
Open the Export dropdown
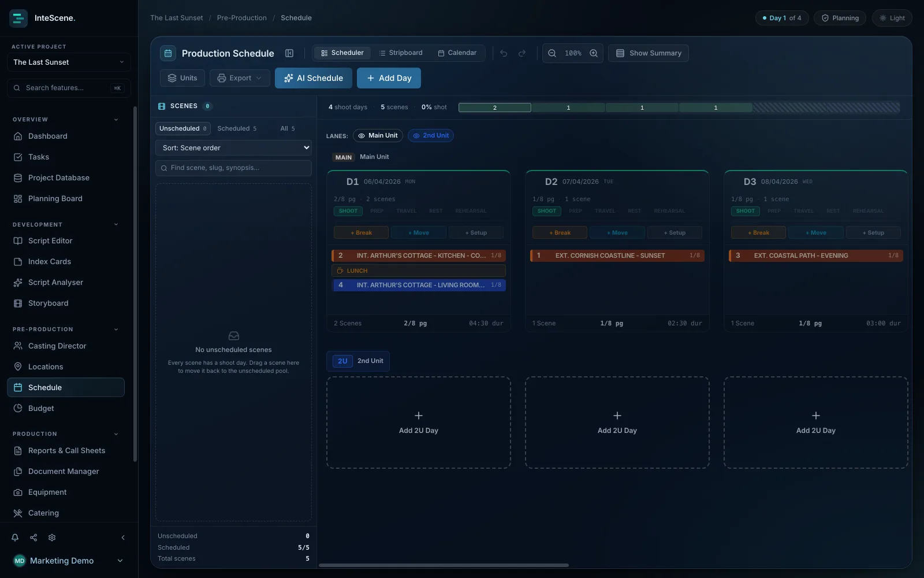(x=240, y=78)
